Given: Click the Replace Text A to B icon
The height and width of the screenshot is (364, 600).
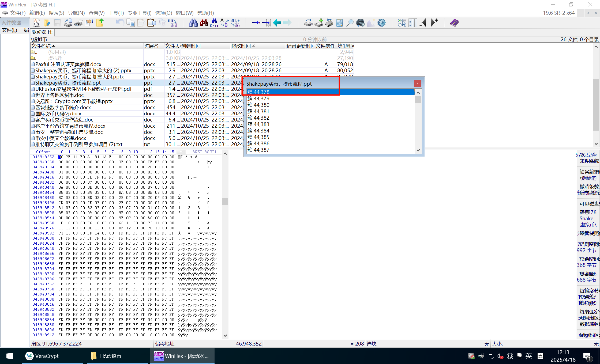Looking at the screenshot, I should coord(224,23).
